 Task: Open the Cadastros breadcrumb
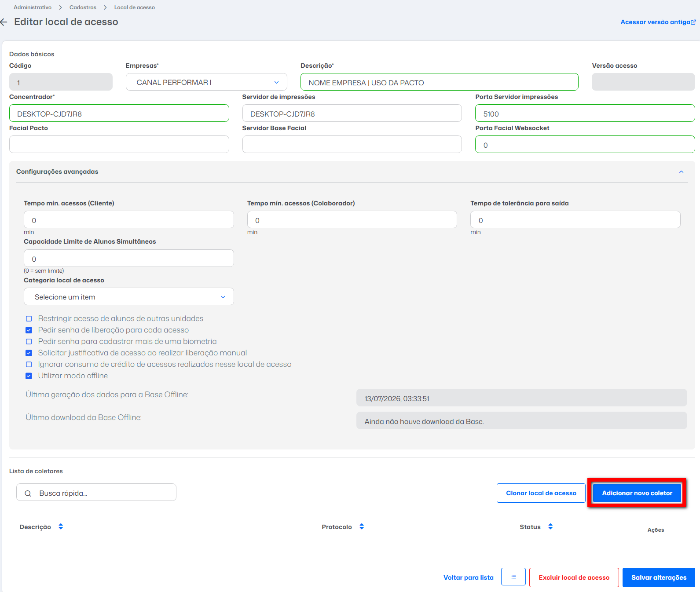[83, 7]
